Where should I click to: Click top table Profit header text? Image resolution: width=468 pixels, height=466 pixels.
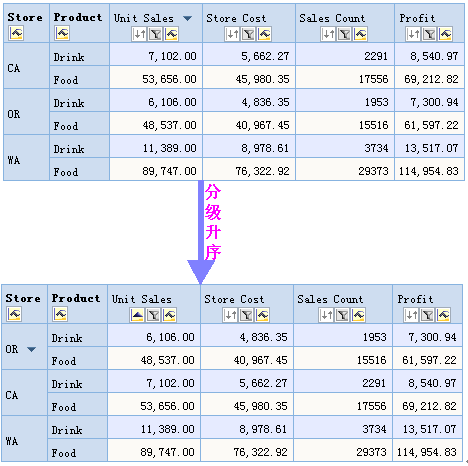tap(417, 18)
